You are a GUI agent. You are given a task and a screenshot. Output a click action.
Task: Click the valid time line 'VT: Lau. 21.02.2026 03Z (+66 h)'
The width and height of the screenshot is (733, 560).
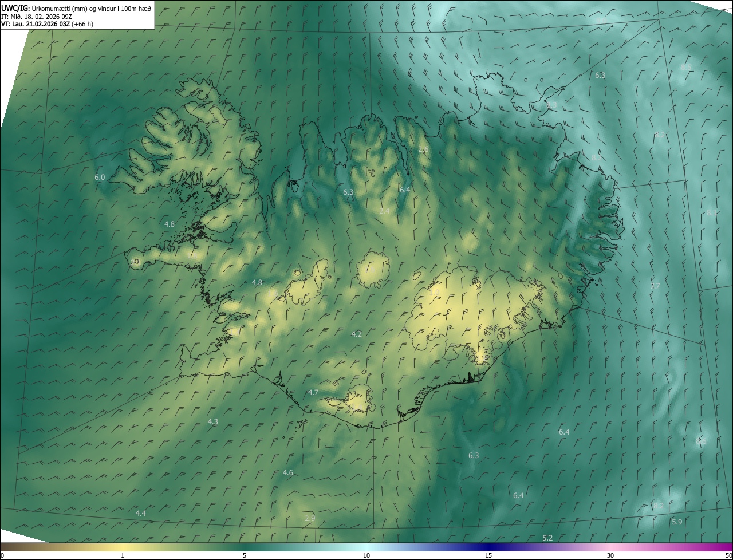click(47, 24)
